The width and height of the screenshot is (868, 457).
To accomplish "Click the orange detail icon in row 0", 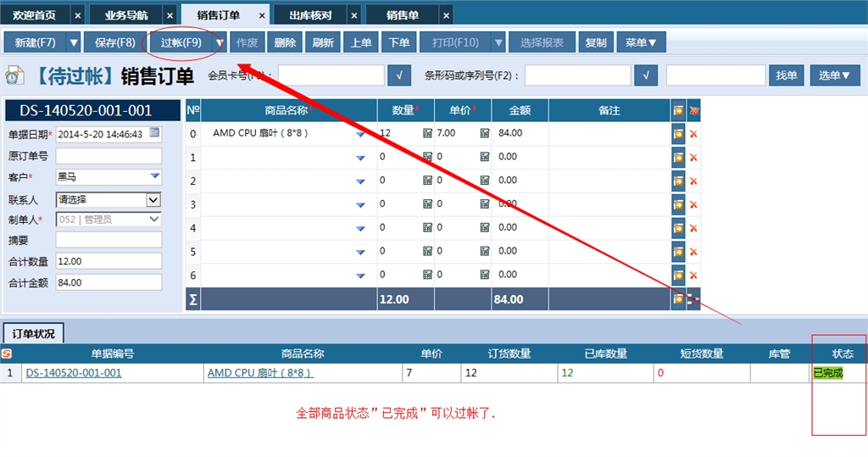I will pos(678,134).
